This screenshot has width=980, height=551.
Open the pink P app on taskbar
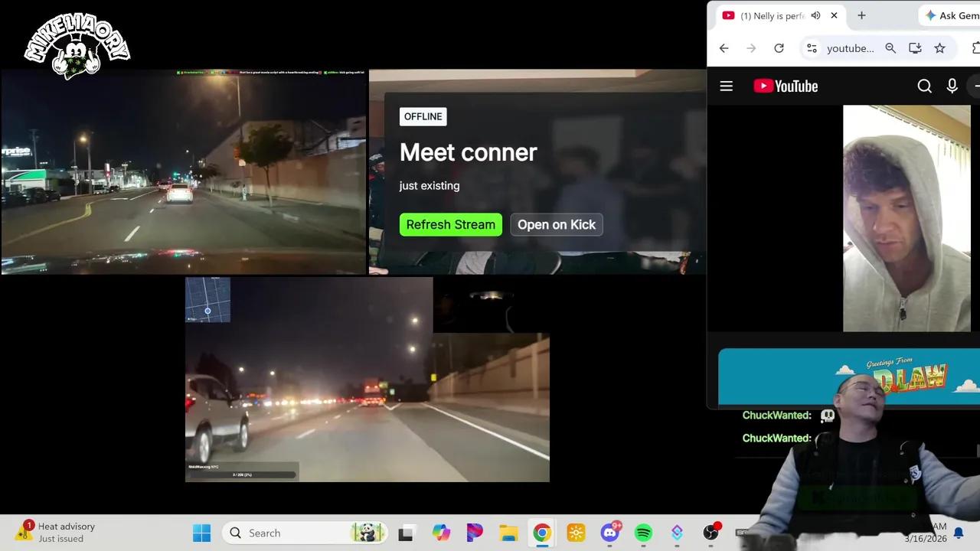tap(474, 533)
